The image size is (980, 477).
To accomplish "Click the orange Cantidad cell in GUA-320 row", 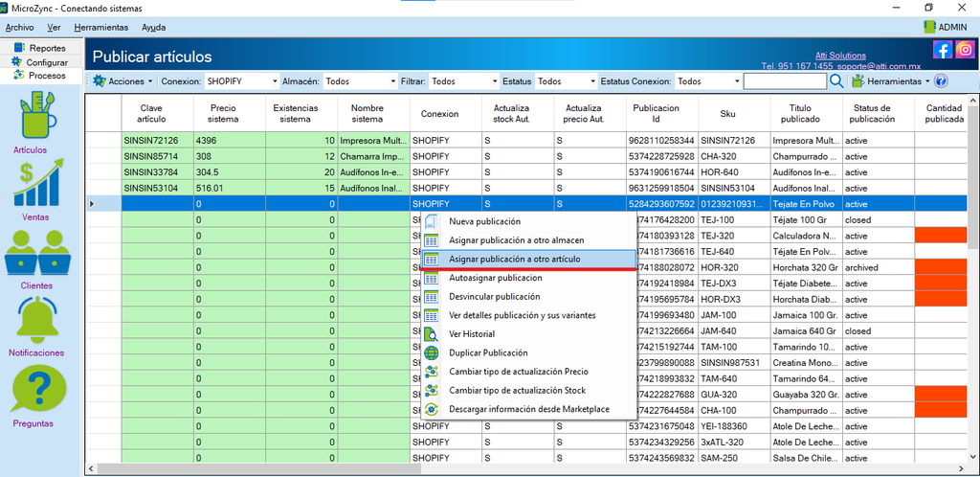I will point(941,394).
